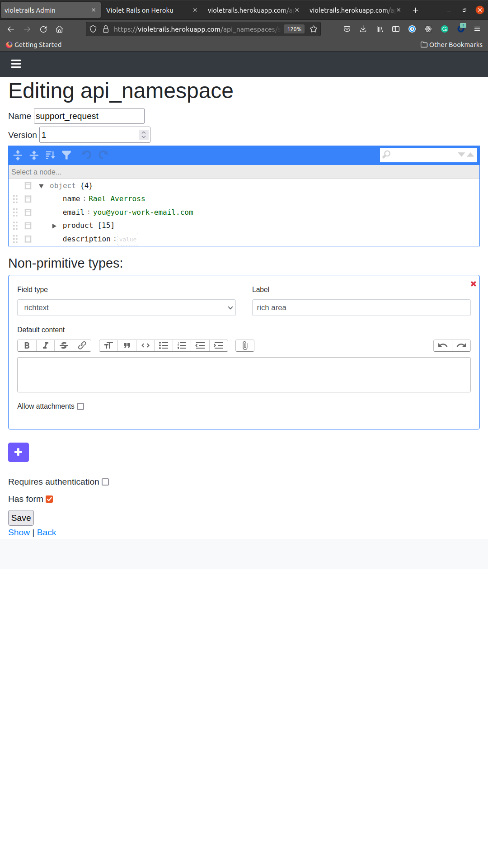Focus the Default content text area
Screen dimensions: 488x868
click(244, 375)
